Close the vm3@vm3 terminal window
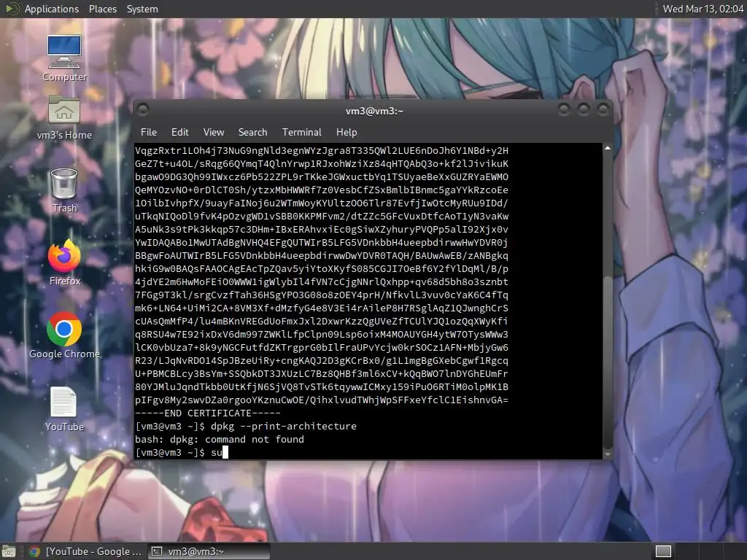The width and height of the screenshot is (747, 560). coord(603,110)
